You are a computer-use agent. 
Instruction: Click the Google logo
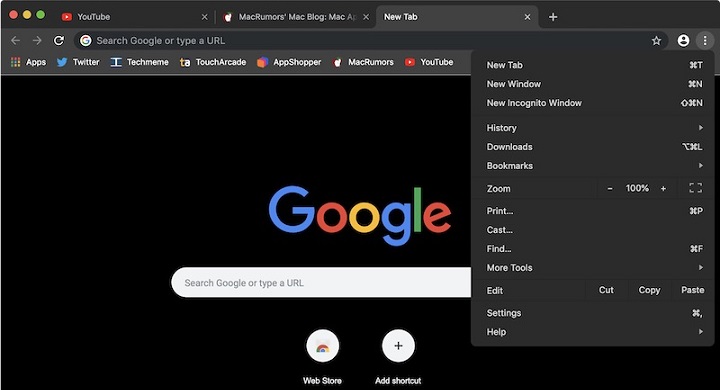pyautogui.click(x=360, y=215)
